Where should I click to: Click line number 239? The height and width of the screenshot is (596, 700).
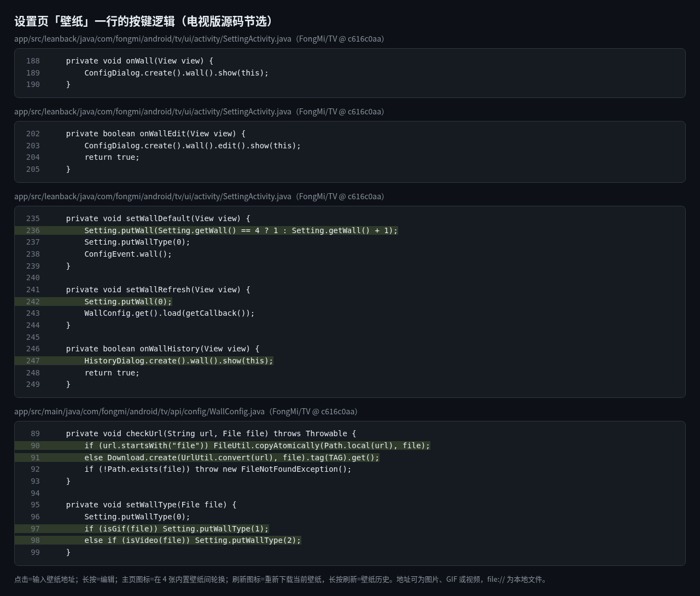click(33, 266)
